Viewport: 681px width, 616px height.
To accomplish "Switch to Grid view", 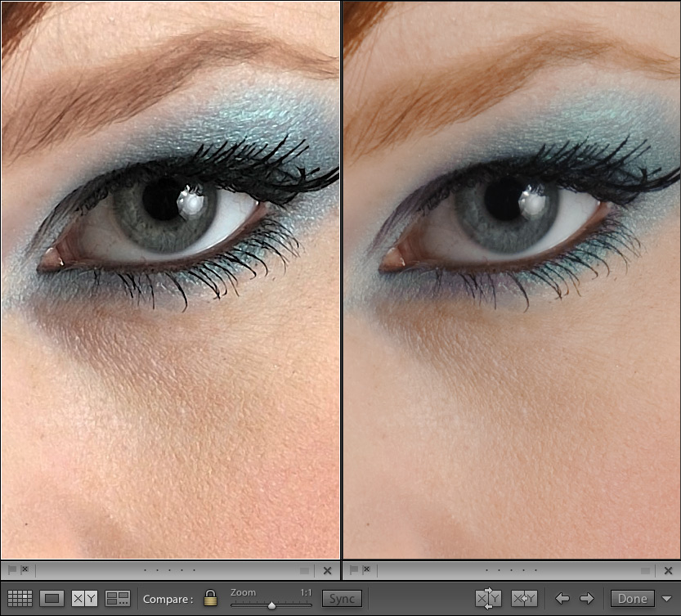I will point(20,598).
